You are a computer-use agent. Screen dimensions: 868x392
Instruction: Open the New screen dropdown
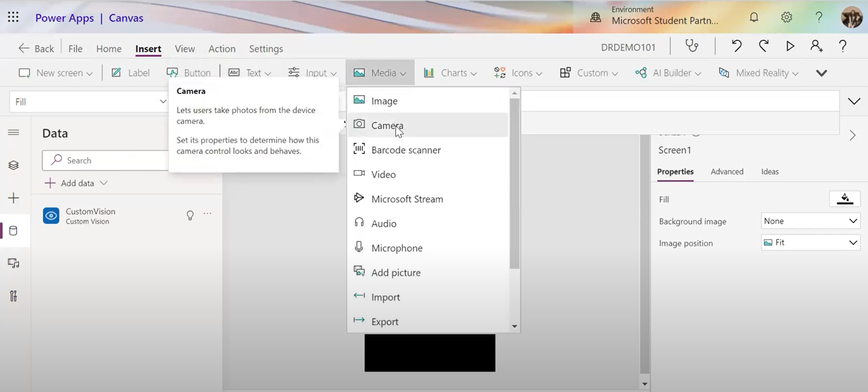(x=55, y=73)
